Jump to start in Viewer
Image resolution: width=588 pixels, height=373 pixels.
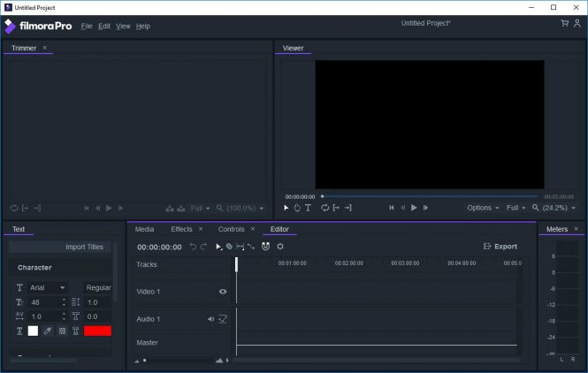[x=392, y=208]
